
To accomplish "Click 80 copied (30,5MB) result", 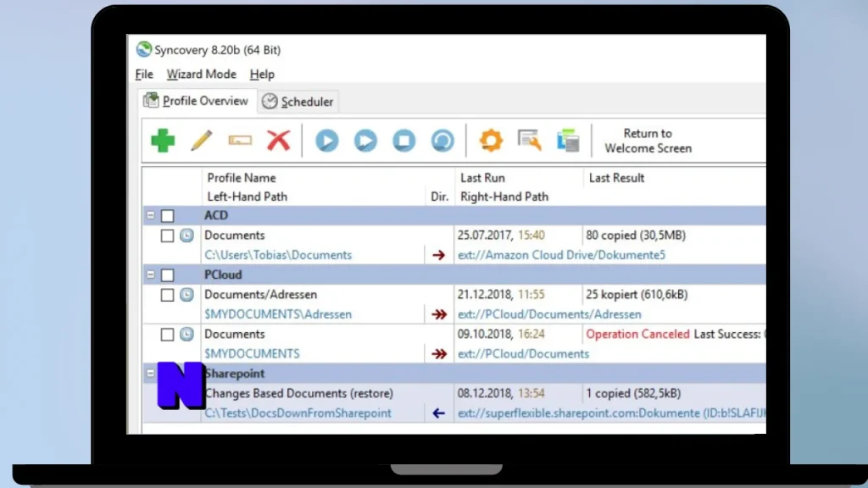I will (x=636, y=236).
